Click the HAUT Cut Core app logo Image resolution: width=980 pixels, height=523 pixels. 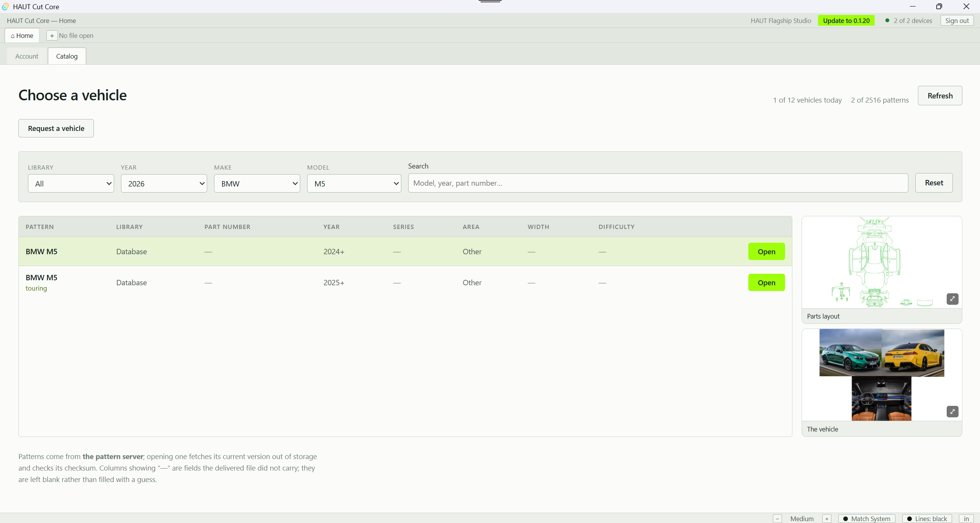[x=5, y=7]
